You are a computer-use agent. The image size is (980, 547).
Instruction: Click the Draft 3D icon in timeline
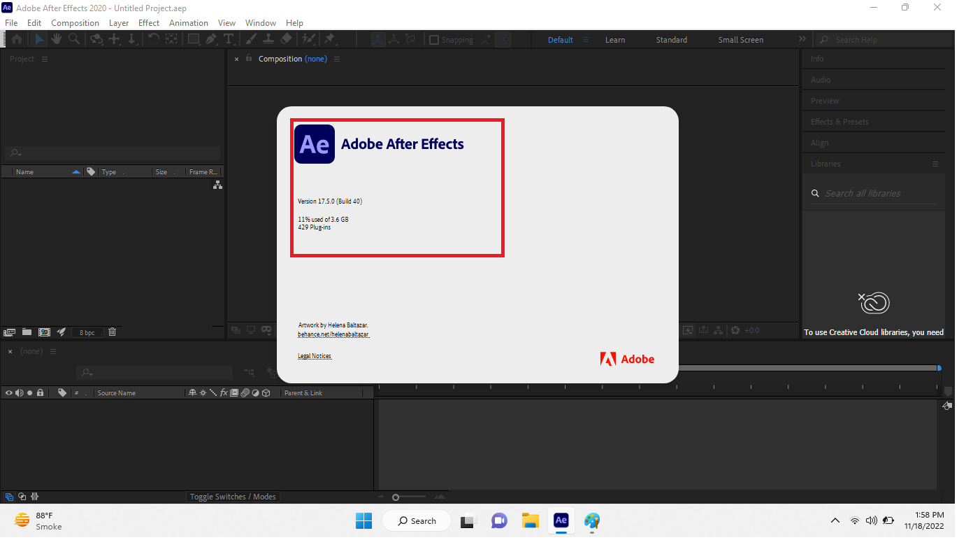pyautogui.click(x=271, y=373)
